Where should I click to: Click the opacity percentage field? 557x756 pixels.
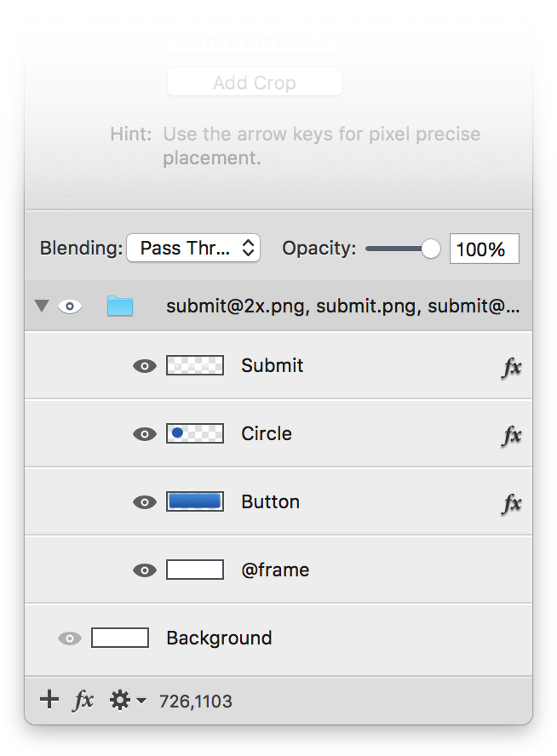[x=484, y=249]
